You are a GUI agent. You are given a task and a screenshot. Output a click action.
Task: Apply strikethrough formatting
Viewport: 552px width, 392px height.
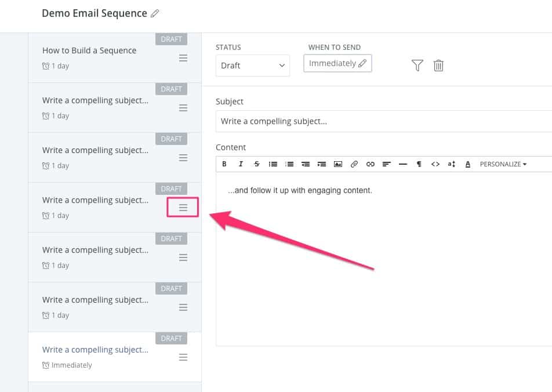257,164
